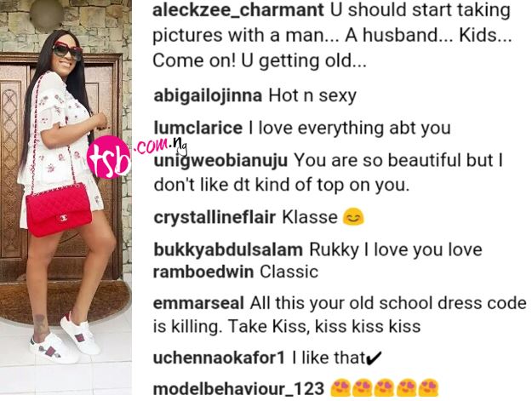532x401 pixels.
Task: Click the first heart-eyes emoji
Action: [340, 387]
